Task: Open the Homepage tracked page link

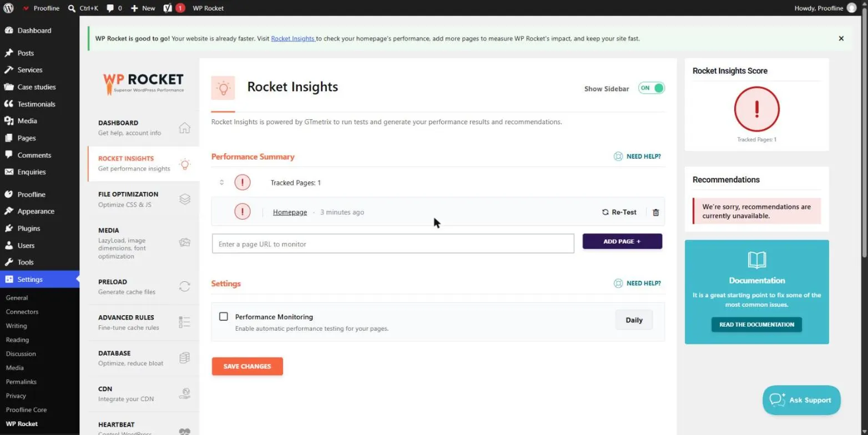Action: tap(290, 212)
